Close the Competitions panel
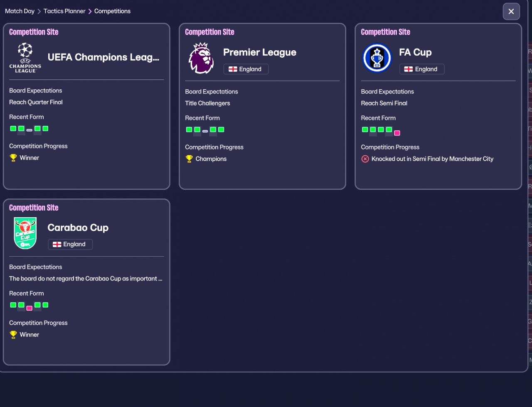 [x=511, y=12]
